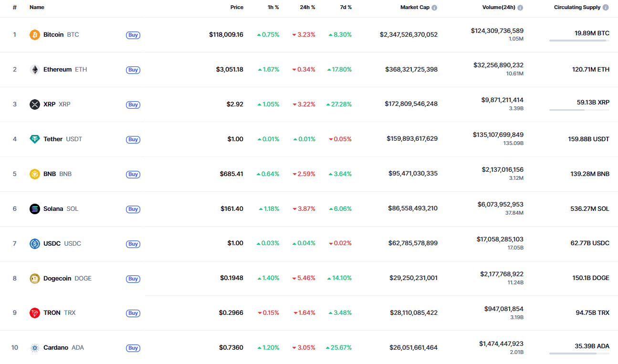The image size is (618, 364).
Task: Sort by the 7d % column header
Action: [x=345, y=8]
